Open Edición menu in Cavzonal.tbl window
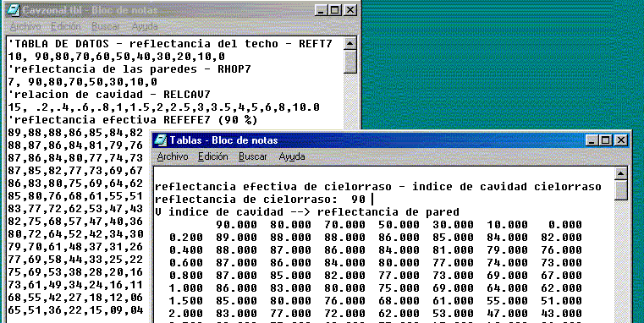 [x=66, y=26]
